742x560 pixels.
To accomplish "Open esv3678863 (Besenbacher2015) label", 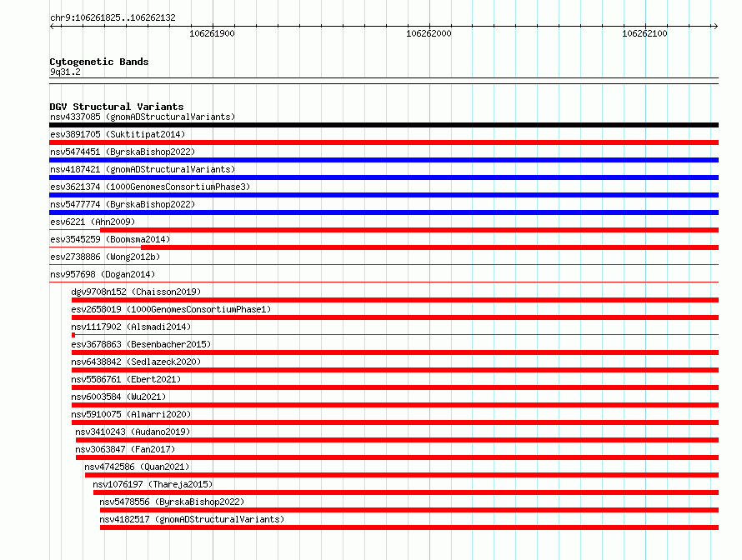I will [x=141, y=344].
